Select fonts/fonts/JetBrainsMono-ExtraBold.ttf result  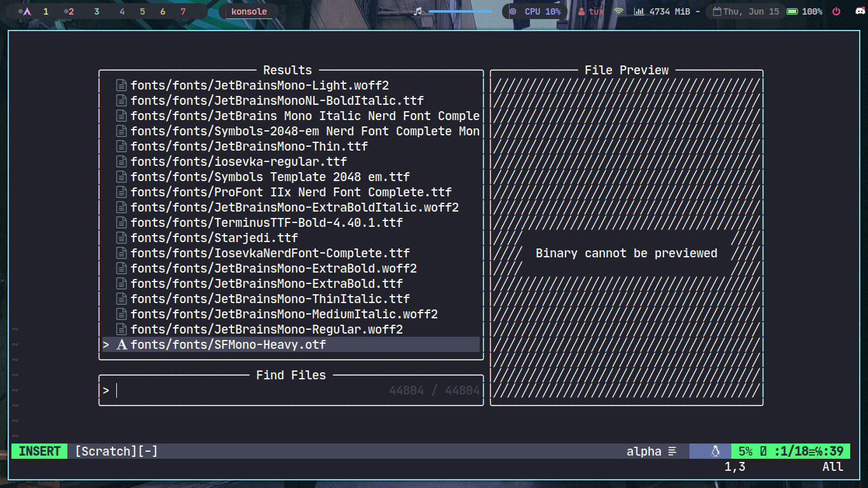[291, 283]
